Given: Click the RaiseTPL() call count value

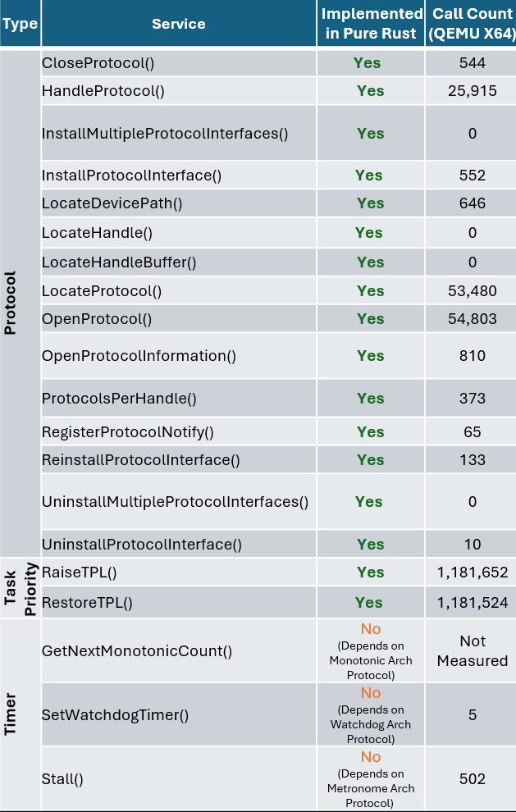Looking at the screenshot, I should [x=472, y=573].
